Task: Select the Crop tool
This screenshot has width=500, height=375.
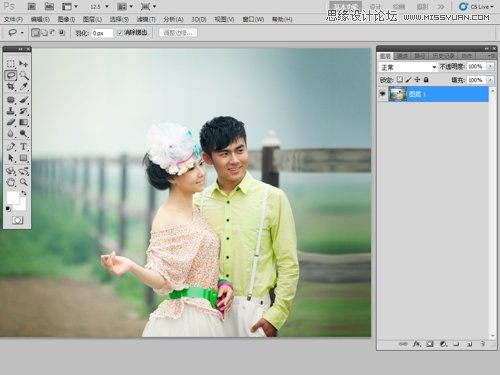Action: click(11, 87)
